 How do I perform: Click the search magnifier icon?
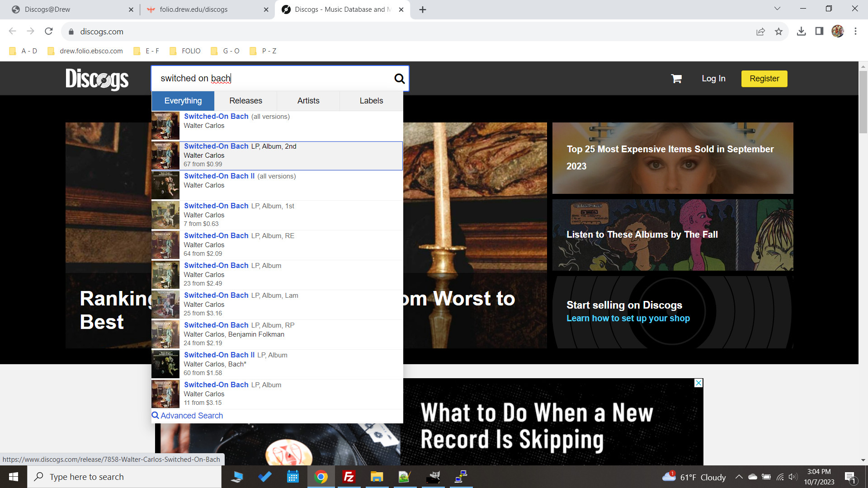[399, 79]
